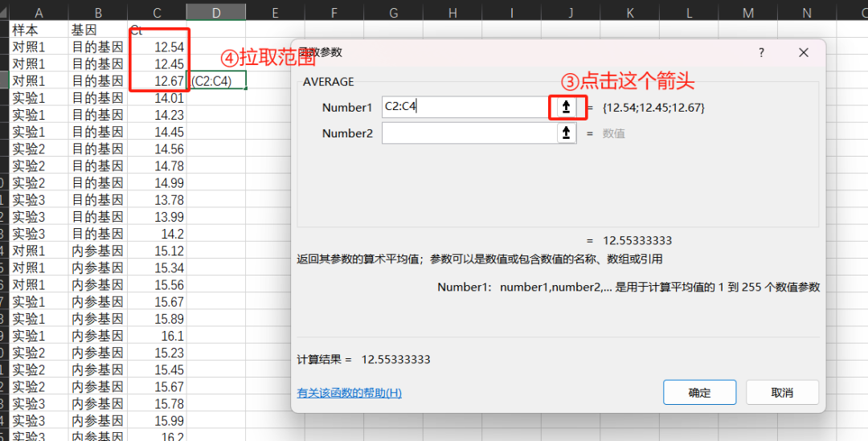Screen dimensions: 868x441
Task: Click the 取消 button
Action: click(782, 392)
